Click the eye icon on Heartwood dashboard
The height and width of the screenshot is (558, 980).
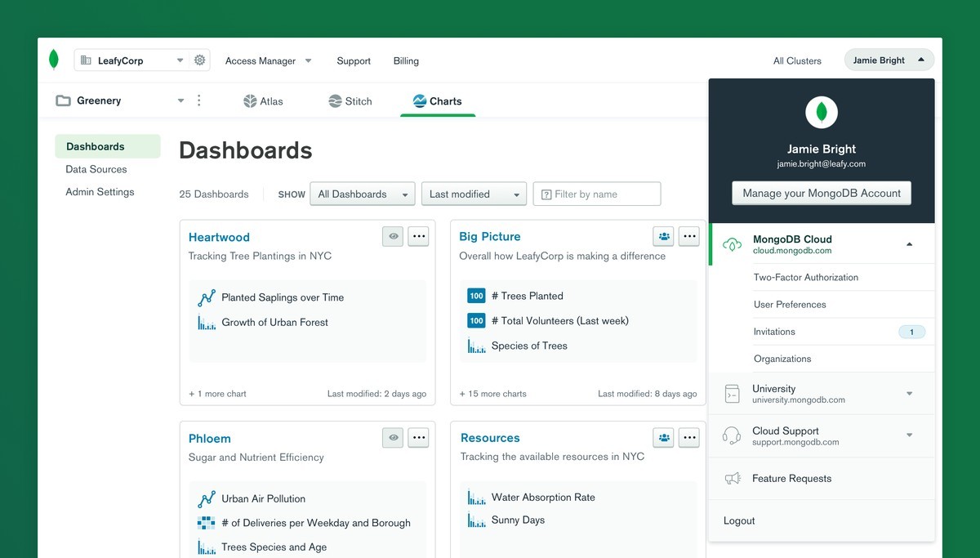[x=393, y=236]
